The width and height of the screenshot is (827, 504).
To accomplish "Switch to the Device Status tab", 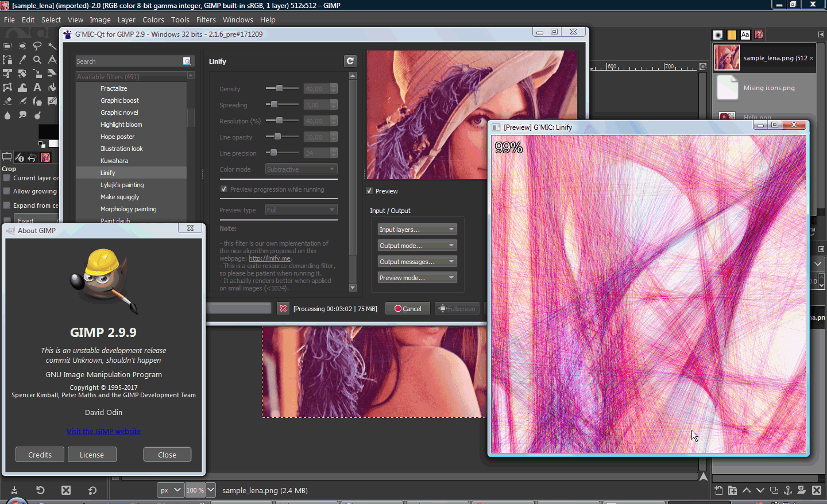I will 20,157.
